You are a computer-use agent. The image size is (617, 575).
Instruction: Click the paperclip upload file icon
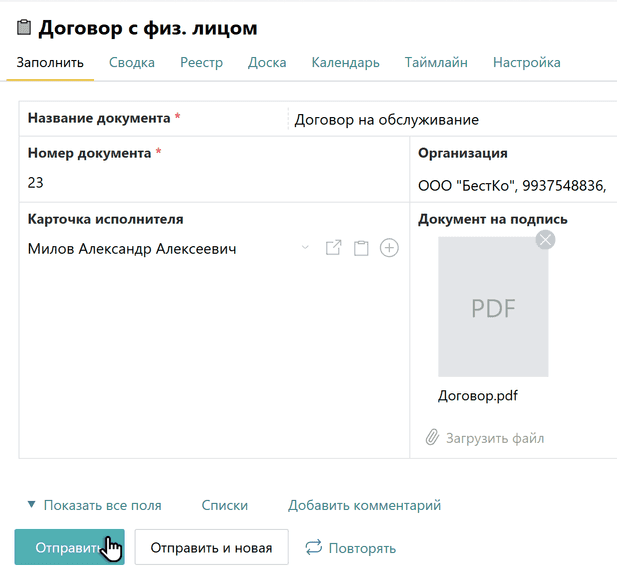pyautogui.click(x=432, y=438)
